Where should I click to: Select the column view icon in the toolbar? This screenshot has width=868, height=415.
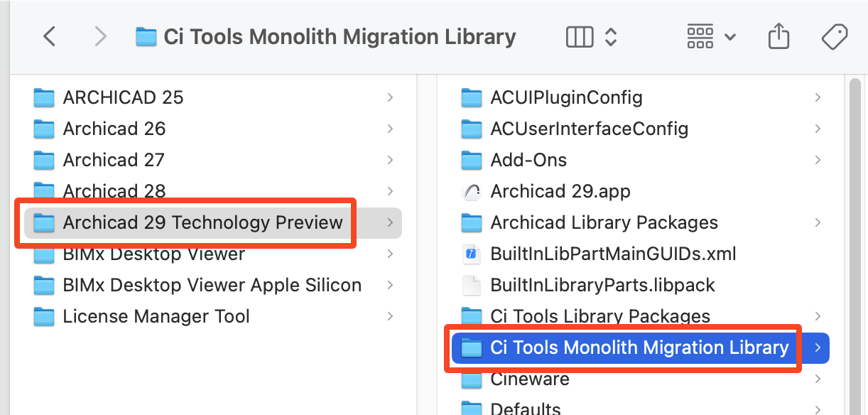(580, 36)
